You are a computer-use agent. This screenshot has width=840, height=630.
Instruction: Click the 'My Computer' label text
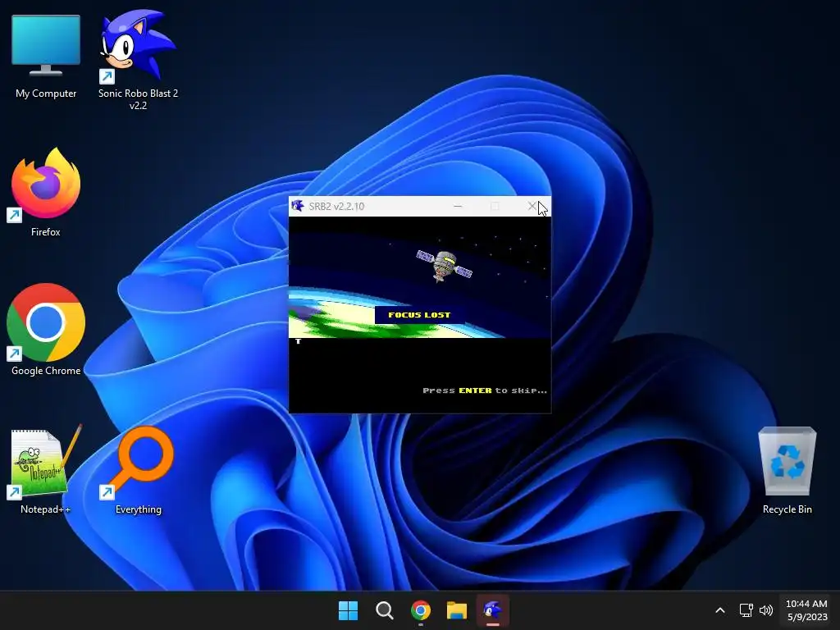click(x=46, y=94)
